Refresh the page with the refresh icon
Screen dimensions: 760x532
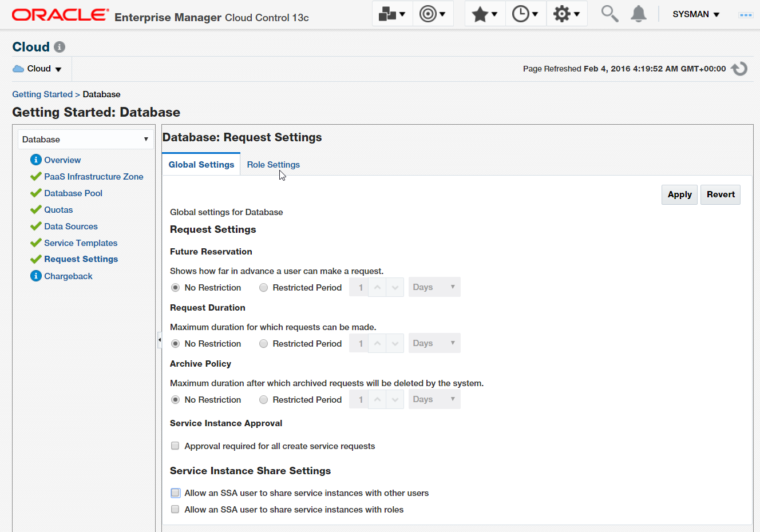click(739, 69)
